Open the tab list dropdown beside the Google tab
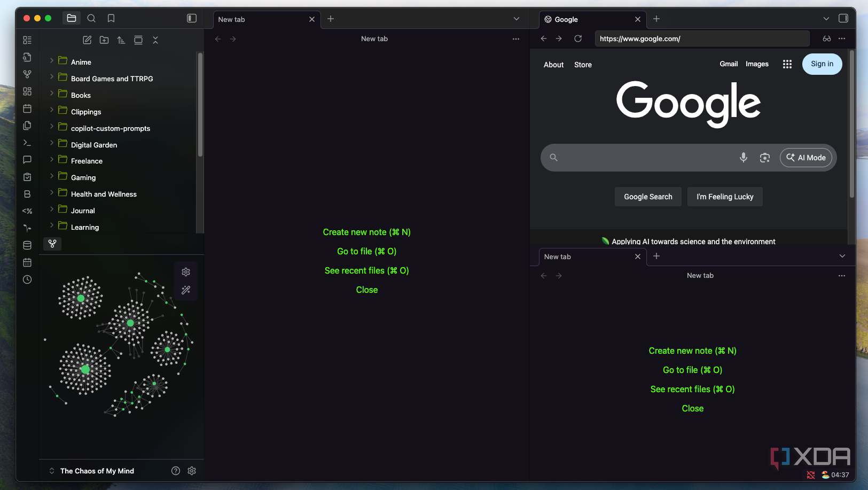The height and width of the screenshot is (490, 868). [x=826, y=19]
